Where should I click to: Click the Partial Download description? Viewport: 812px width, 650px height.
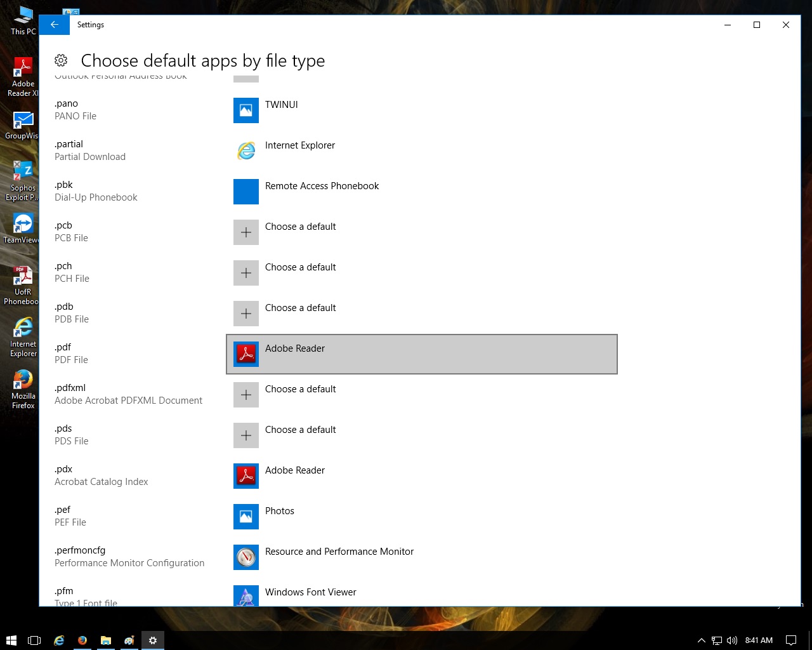(x=90, y=157)
